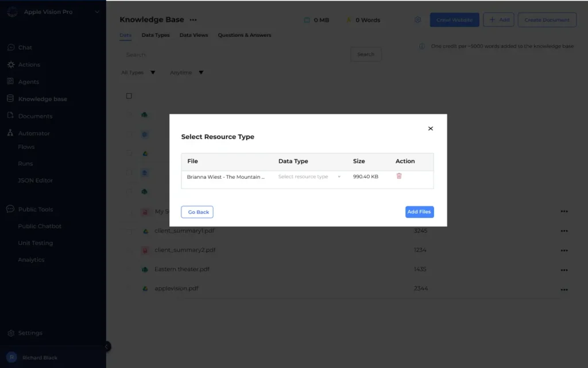Open the Eastern theater.pdf file
Viewport: 588px width, 368px height.
[182, 269]
